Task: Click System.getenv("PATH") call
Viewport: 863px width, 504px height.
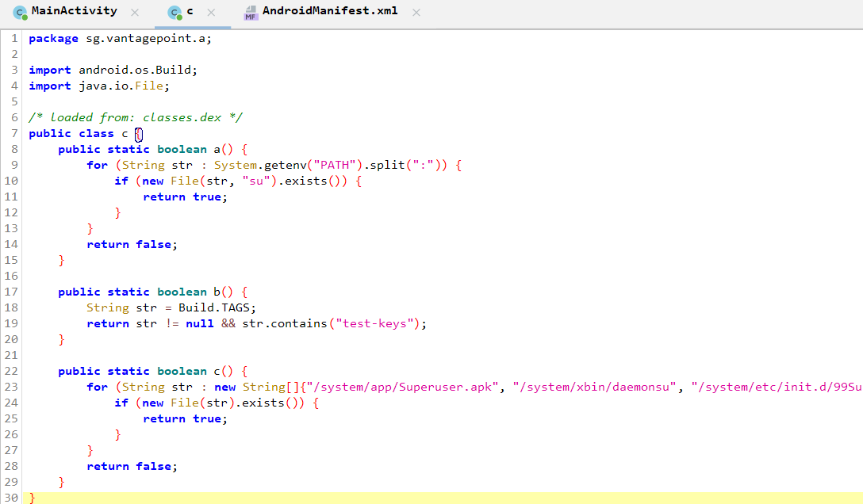Action: click(x=288, y=166)
